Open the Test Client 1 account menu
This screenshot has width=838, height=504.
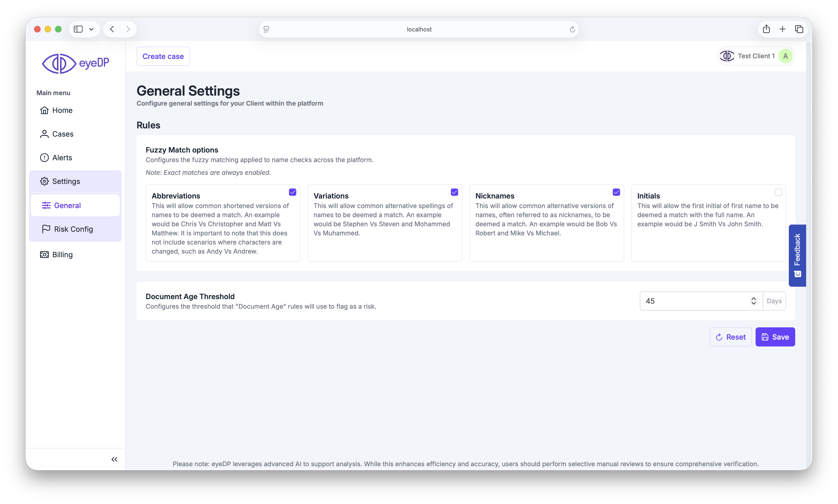pos(756,56)
